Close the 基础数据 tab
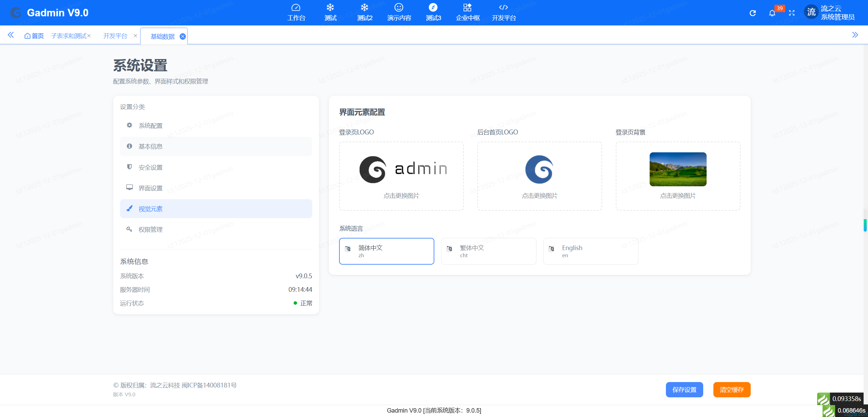This screenshot has height=417, width=868. (x=183, y=36)
